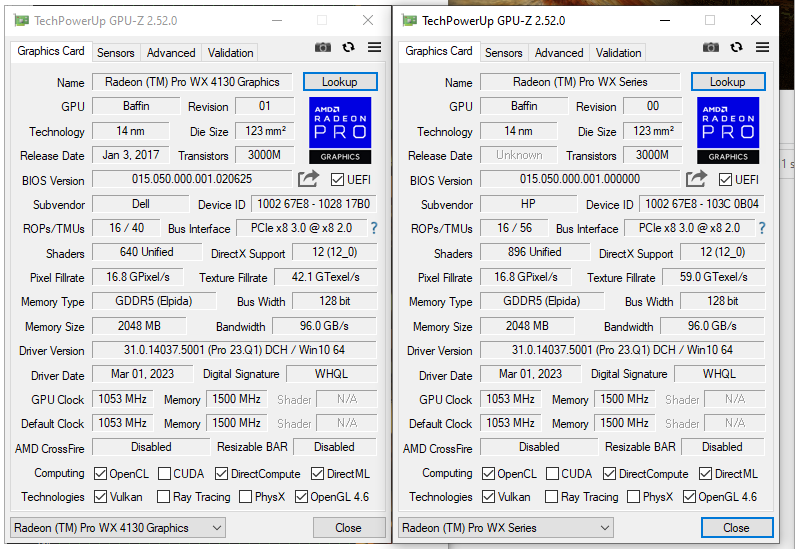Click GPU-Z app icon in right title bar
Viewport: 795px width, 549px height.
point(409,21)
